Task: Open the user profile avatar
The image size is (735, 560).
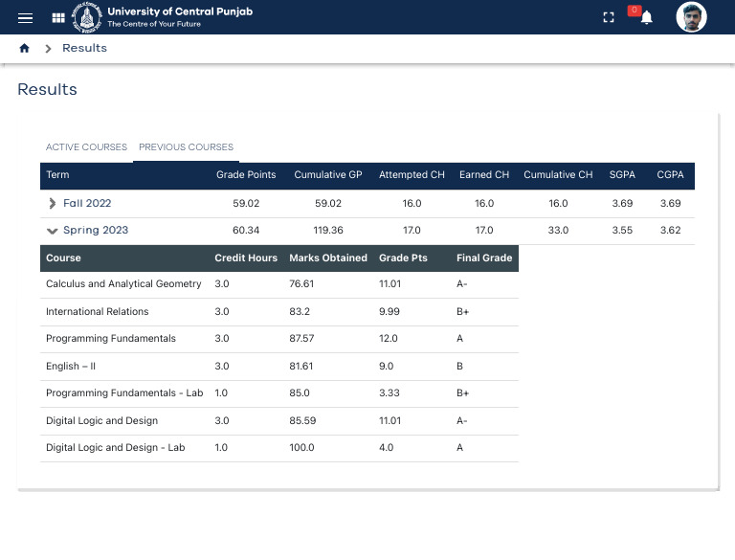Action: click(x=691, y=17)
